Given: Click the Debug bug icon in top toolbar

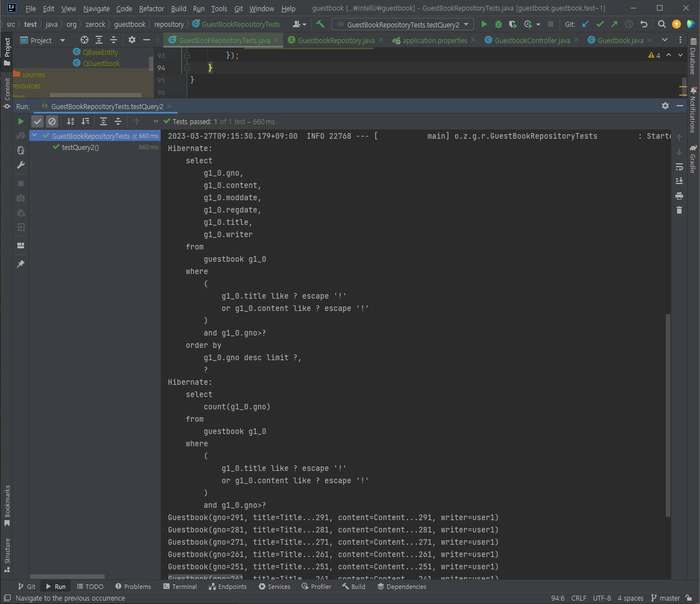Looking at the screenshot, I should [x=499, y=24].
